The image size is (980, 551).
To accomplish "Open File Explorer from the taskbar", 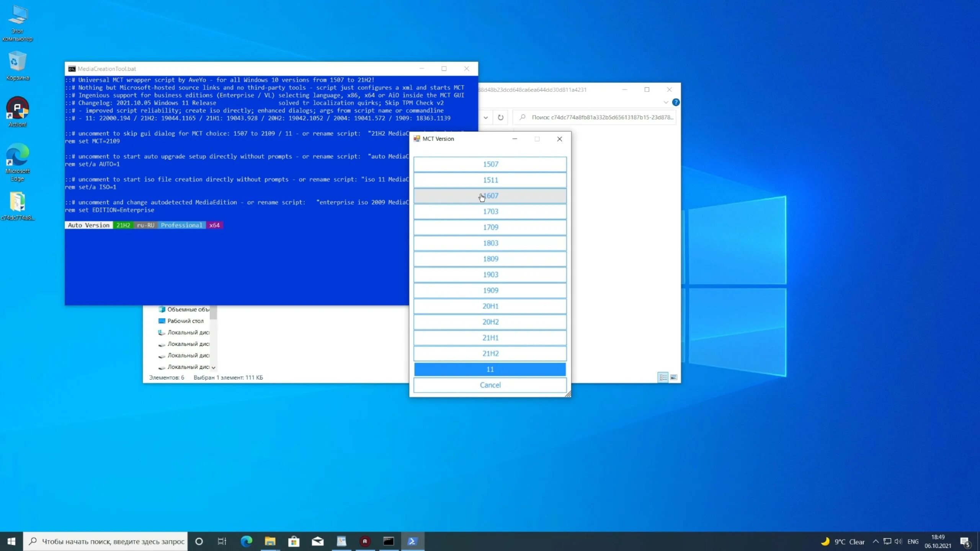I will pos(270,541).
